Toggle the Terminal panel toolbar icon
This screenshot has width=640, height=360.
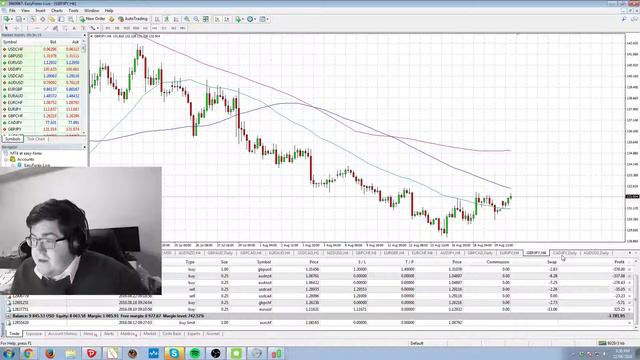point(61,19)
